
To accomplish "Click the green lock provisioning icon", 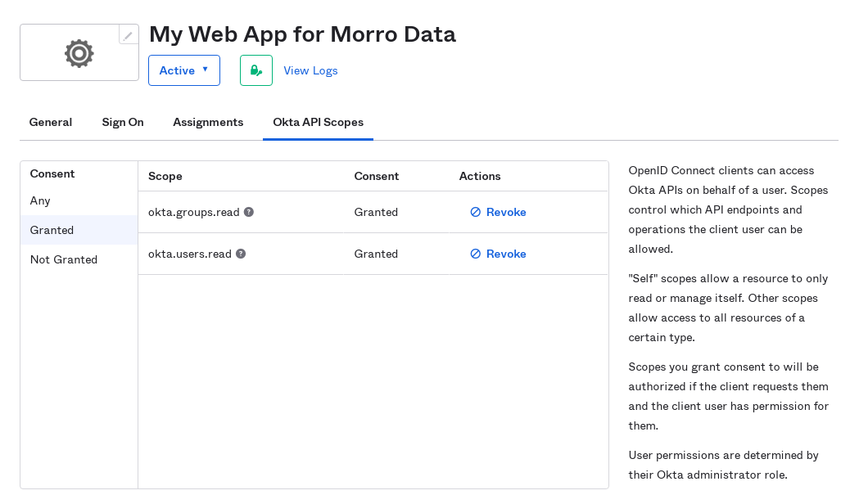I will (255, 70).
